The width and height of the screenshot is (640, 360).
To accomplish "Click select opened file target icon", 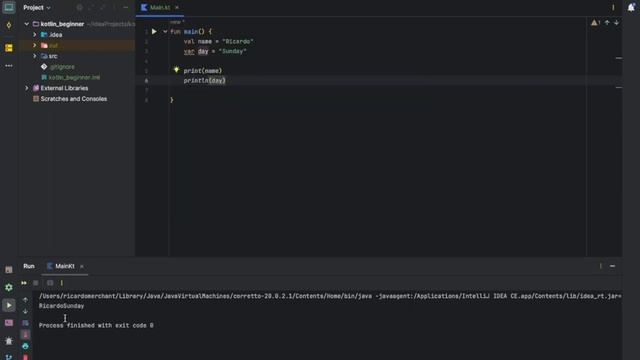I will pyautogui.click(x=80, y=7).
